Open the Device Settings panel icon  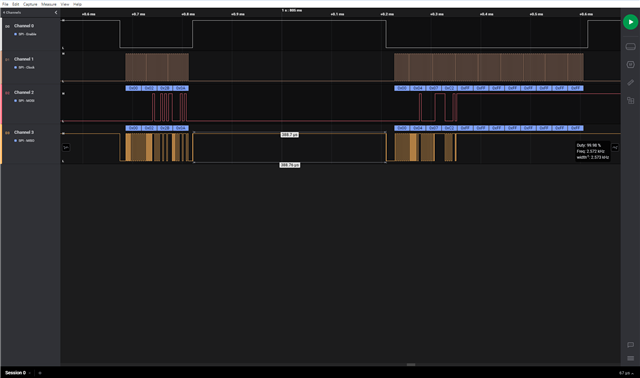(x=630, y=47)
